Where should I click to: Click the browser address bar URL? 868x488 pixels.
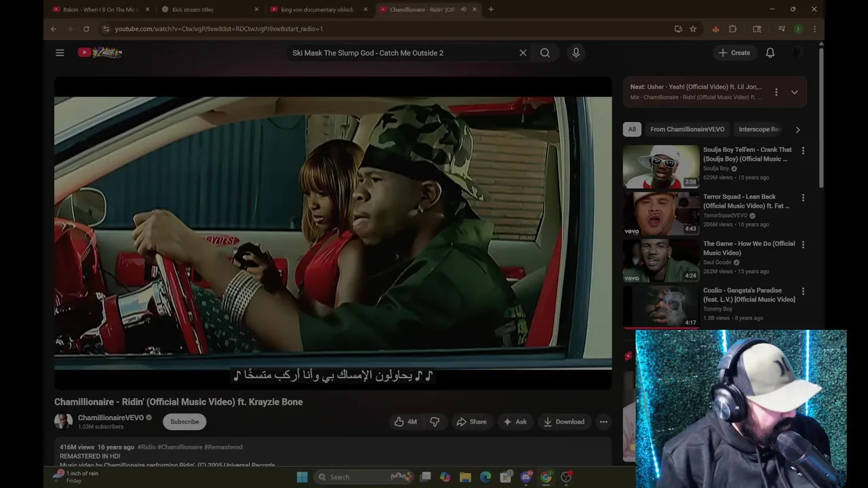pos(219,29)
